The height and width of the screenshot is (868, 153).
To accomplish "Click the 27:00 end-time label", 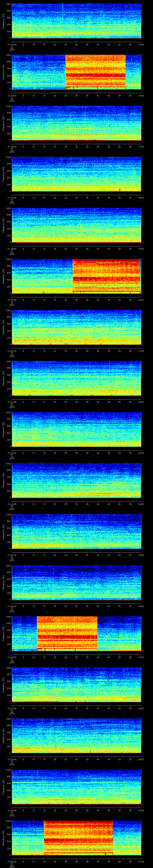I will pos(141,657).
